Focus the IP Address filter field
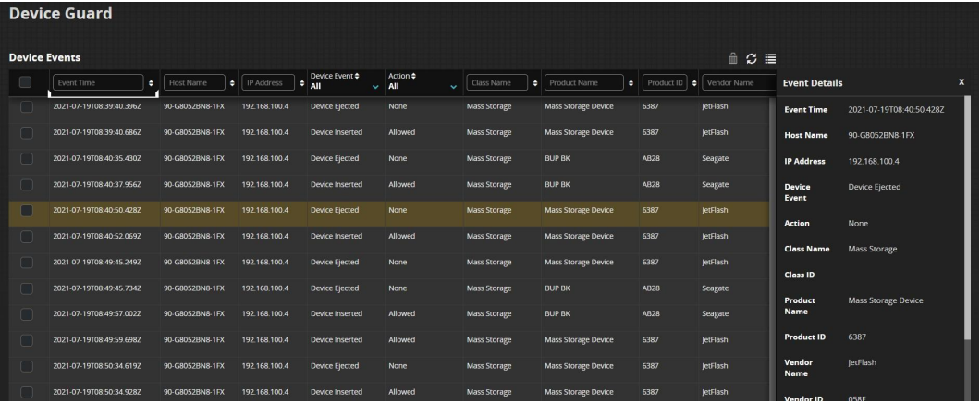Image resolution: width=980 pixels, height=404 pixels. 268,82
